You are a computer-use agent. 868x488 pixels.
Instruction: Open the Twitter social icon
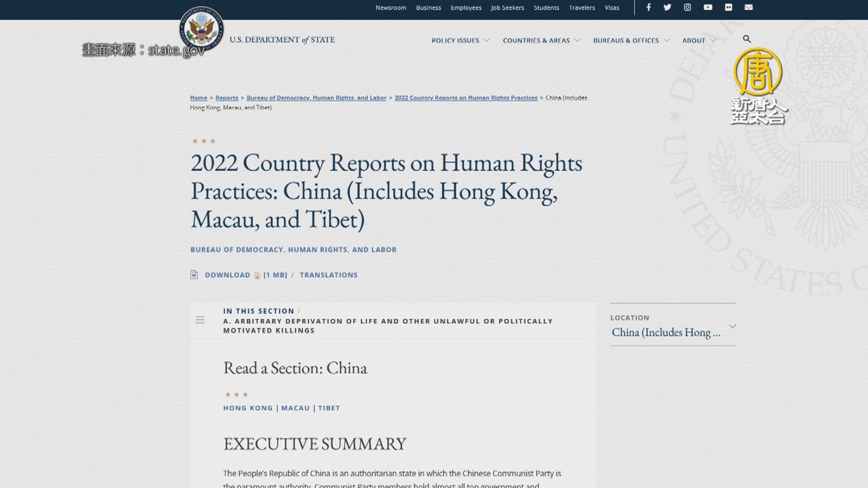coord(667,8)
